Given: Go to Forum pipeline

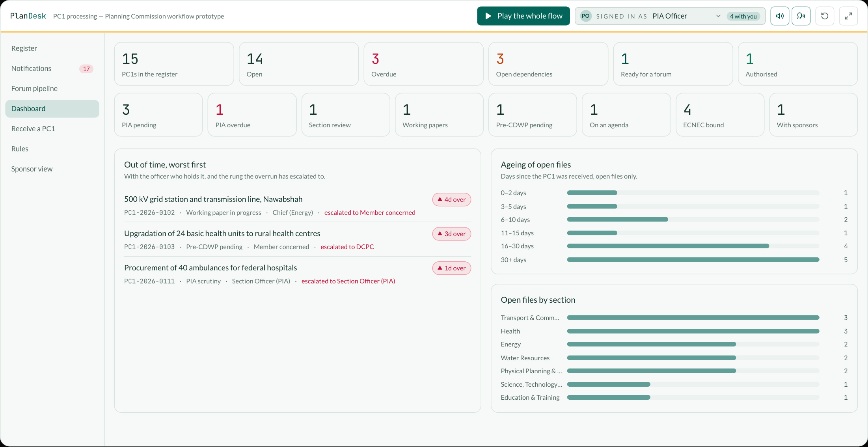Looking at the screenshot, I should pyautogui.click(x=52, y=89).
